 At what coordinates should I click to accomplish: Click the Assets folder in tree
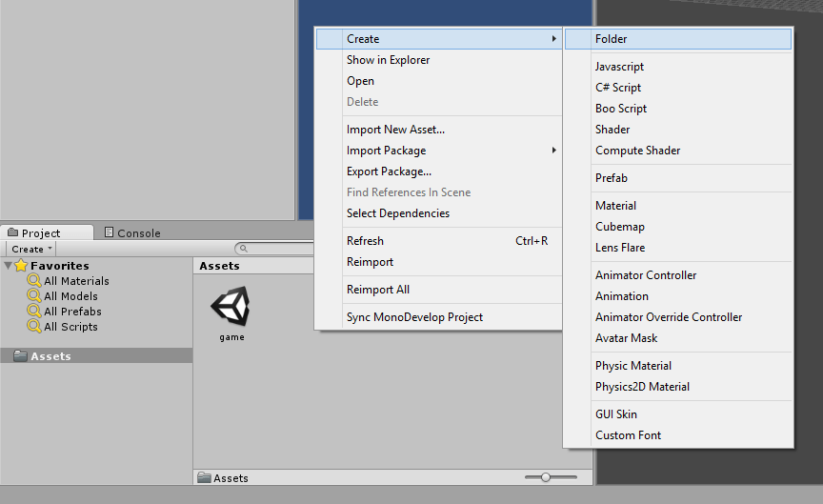pos(50,356)
